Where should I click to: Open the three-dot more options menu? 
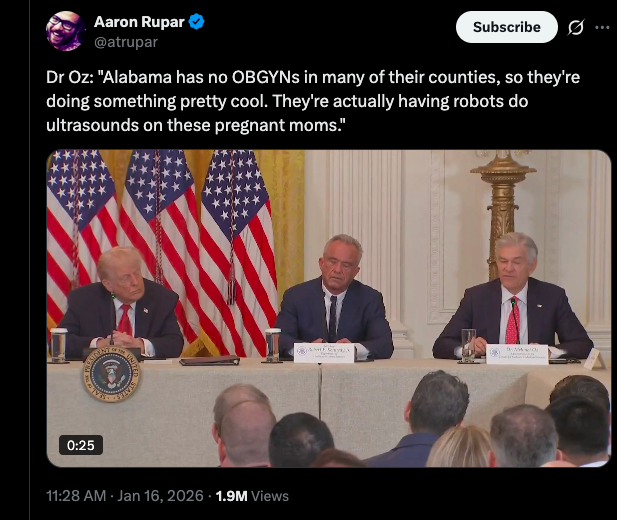coord(602,27)
